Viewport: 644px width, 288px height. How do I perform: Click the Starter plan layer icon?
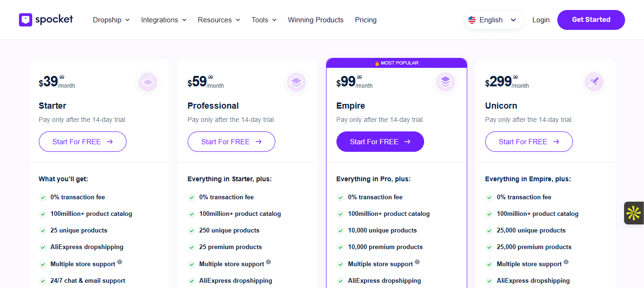[148, 82]
